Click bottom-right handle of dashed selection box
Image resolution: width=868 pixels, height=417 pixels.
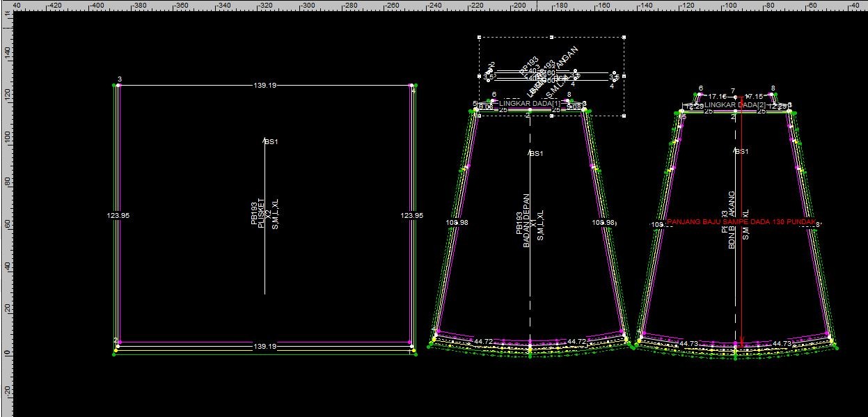624,115
